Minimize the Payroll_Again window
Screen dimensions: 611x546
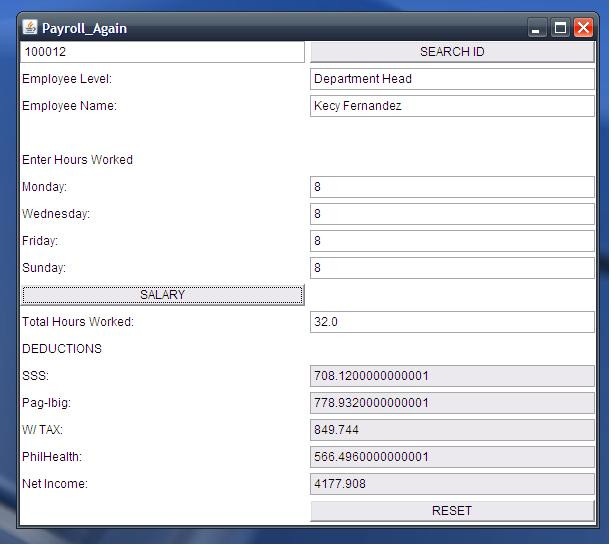(537, 28)
